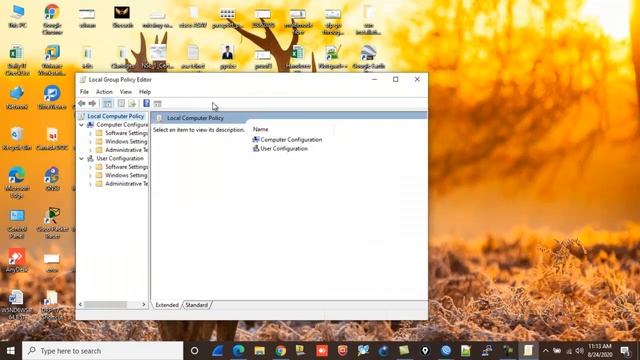The image size is (640, 360).
Task: Expand Software Settings under Computer Configuration
Action: point(90,133)
